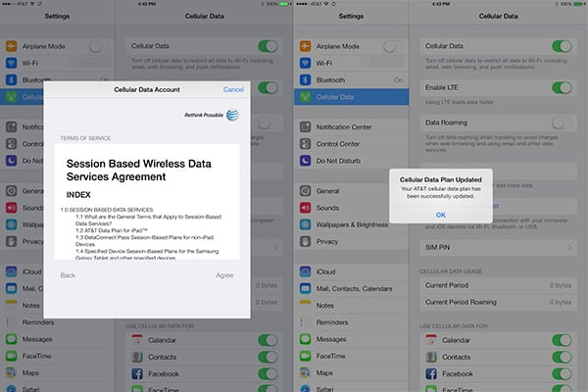The image size is (588, 392).
Task: Tap the Facebook app icon in right screen list
Action: pos(431,374)
